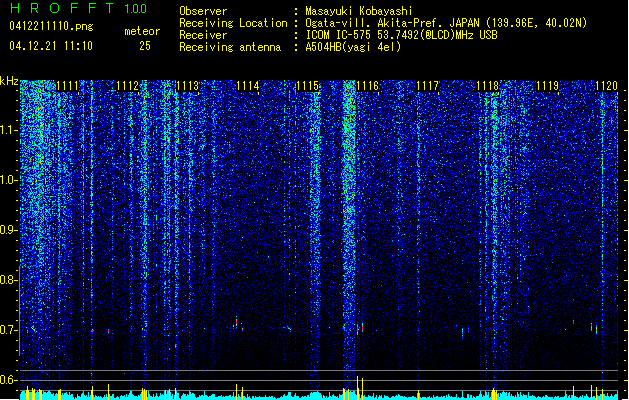629x400 pixels.
Task: Click the 'Receiving Location' label
Action: [x=233, y=23]
